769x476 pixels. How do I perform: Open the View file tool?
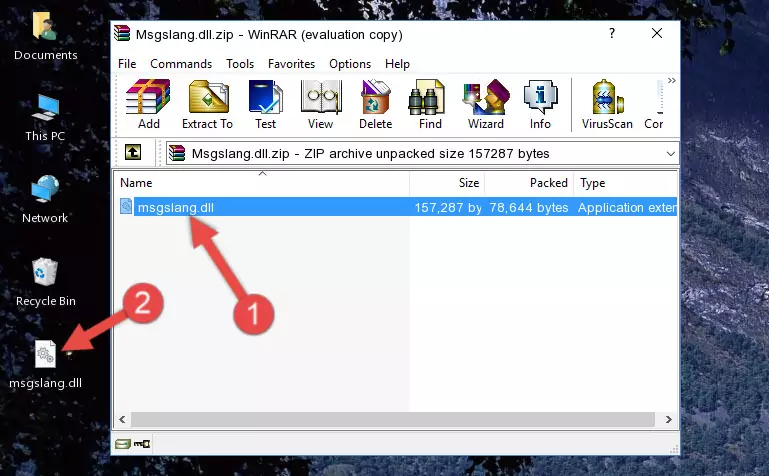(320, 104)
